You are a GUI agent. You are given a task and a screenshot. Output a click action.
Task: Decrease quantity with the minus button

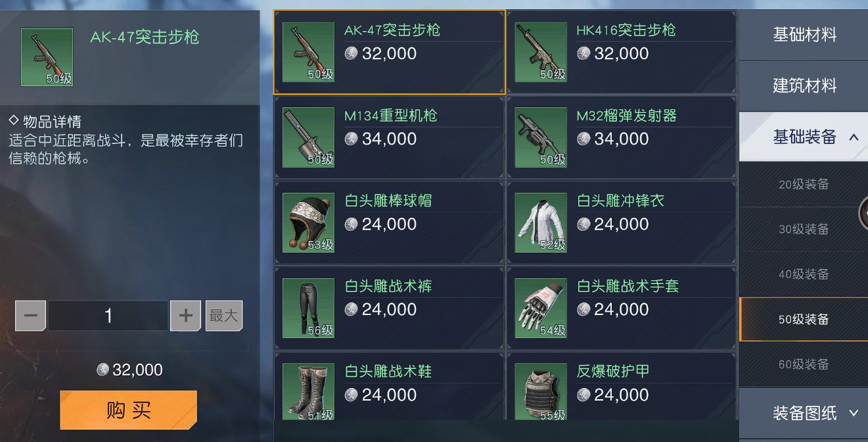pos(30,316)
